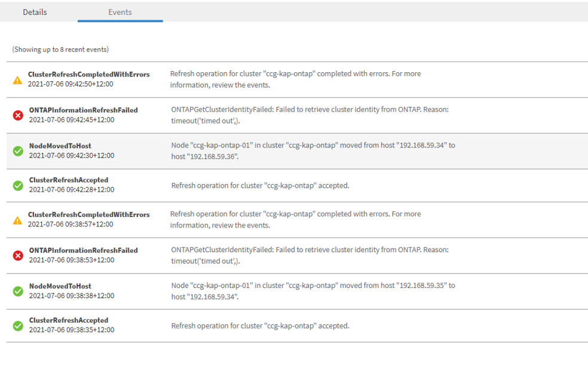Click the top ONTAPInformationRefreshFailed event name
588x374 pixels.
[x=83, y=110]
